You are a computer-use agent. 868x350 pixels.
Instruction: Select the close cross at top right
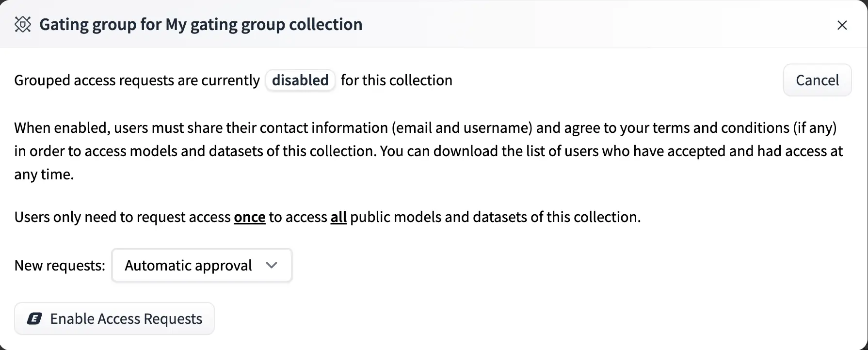[842, 25]
